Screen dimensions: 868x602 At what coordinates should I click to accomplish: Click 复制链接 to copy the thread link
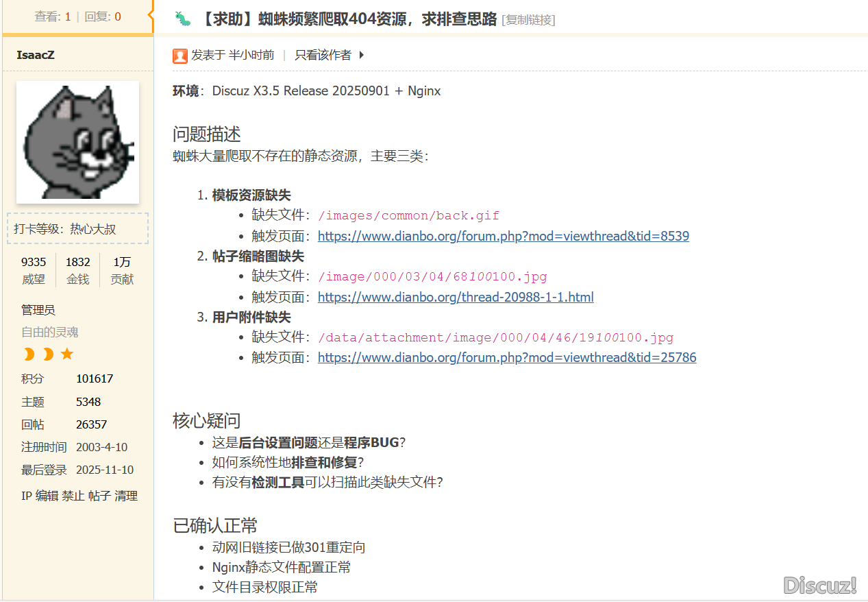(x=530, y=20)
